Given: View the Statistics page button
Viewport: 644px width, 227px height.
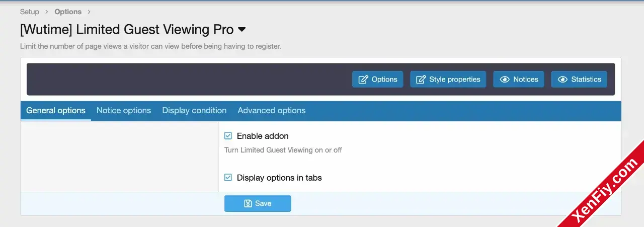Looking at the screenshot, I should (x=579, y=80).
